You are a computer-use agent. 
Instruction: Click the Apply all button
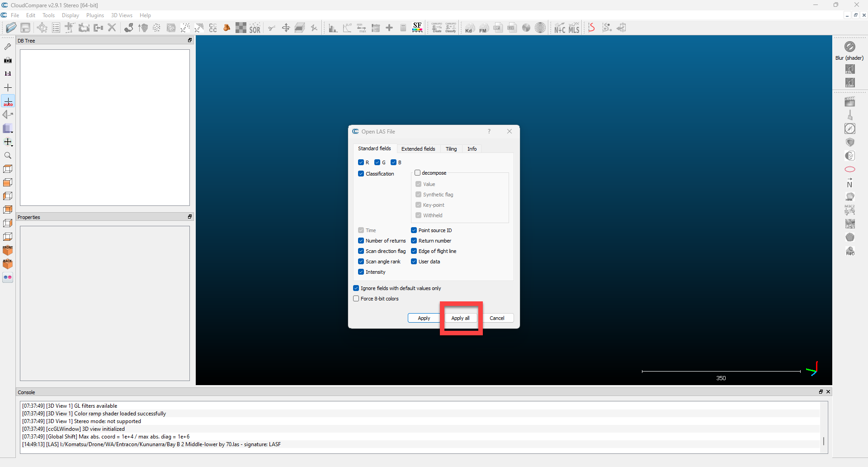460,318
